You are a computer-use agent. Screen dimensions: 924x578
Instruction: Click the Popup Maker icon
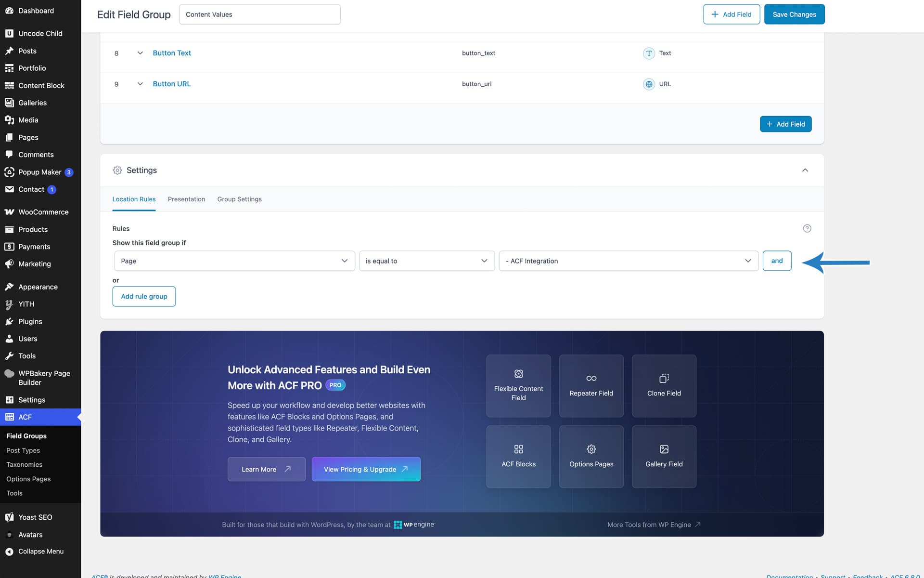(9, 172)
